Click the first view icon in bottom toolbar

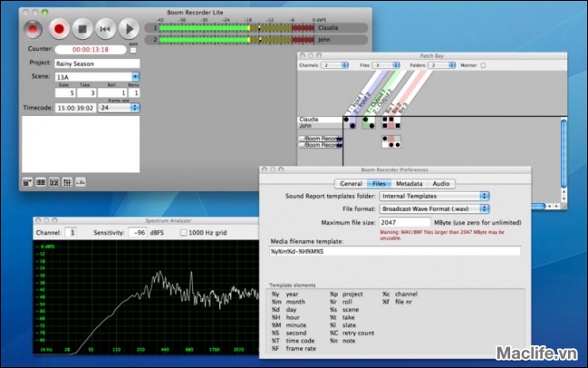coord(27,182)
